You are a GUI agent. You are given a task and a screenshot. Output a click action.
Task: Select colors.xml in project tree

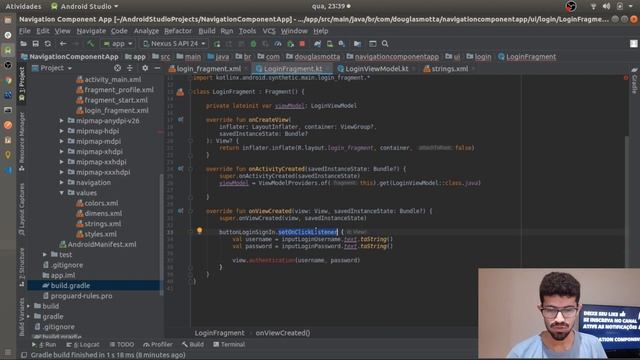(101, 203)
